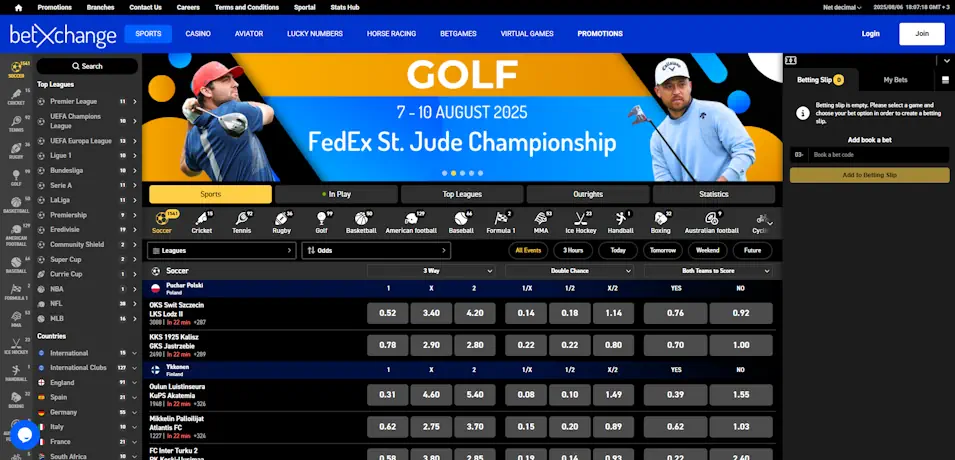Viewport: 955px width, 460px height.
Task: Expand the Leagues filter
Action: pos(222,250)
